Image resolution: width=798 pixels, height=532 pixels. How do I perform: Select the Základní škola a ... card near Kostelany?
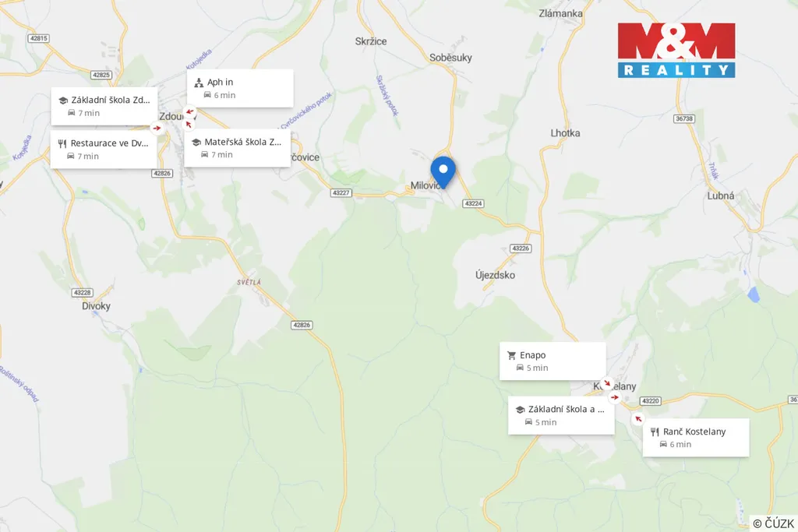click(x=561, y=415)
